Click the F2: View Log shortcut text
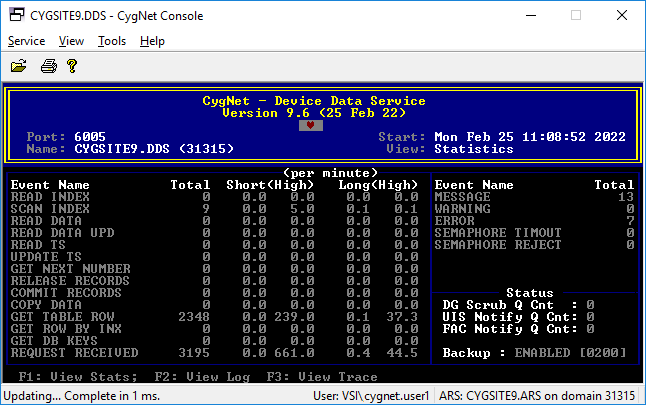 click(202, 377)
